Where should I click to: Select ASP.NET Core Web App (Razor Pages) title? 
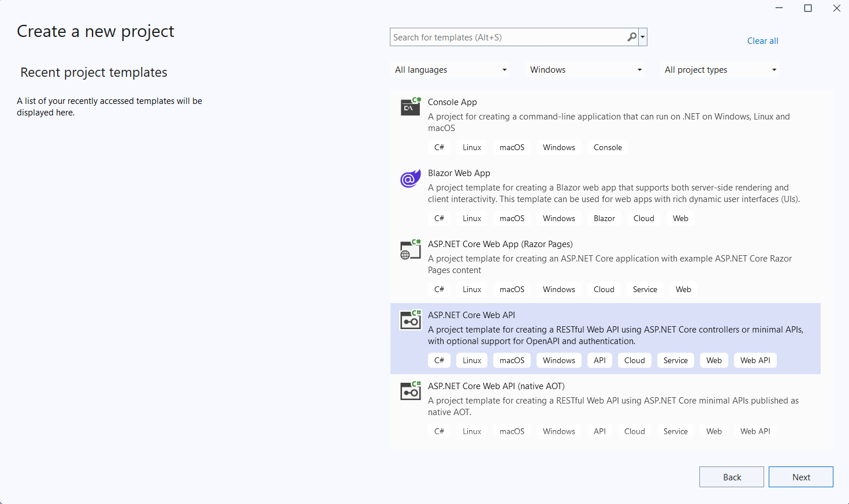(x=500, y=244)
